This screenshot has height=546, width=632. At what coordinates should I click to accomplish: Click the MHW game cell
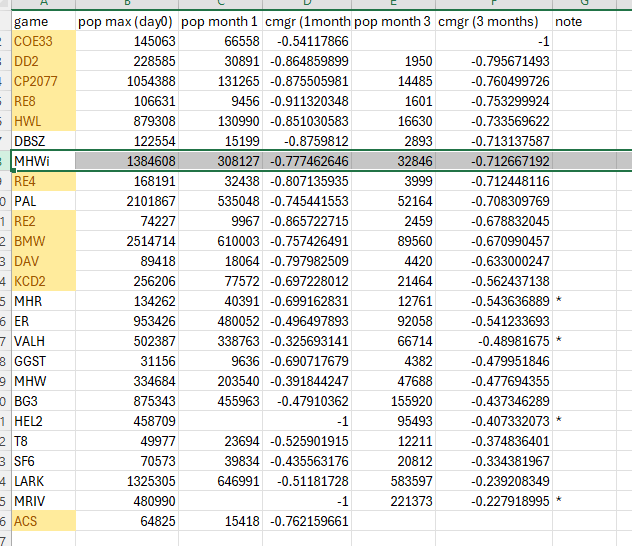(44, 381)
